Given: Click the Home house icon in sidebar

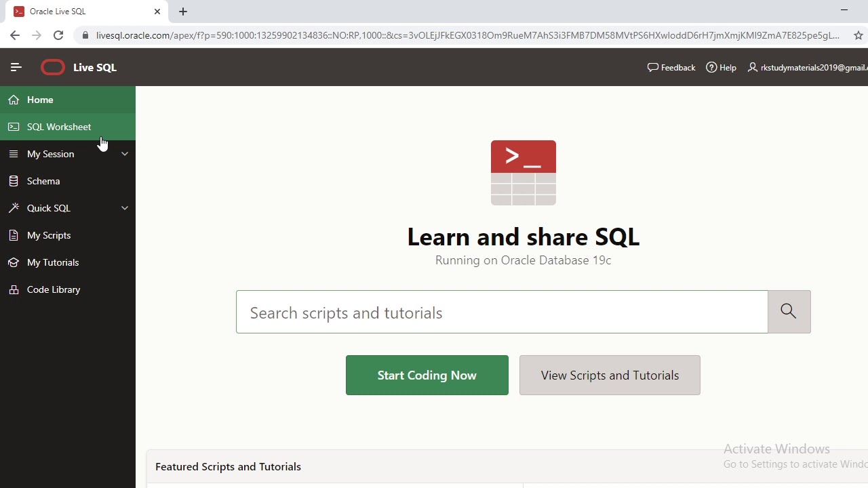Looking at the screenshot, I should pyautogui.click(x=14, y=100).
